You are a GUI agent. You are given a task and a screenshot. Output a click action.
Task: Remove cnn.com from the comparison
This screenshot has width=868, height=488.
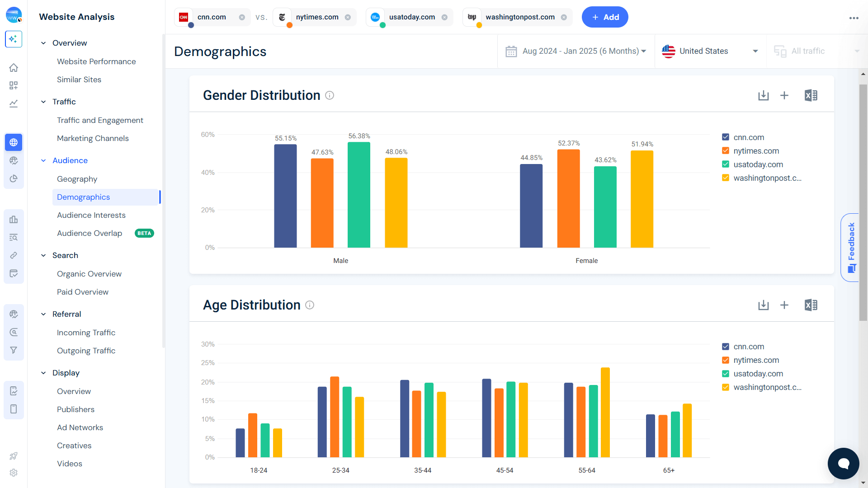[x=242, y=17]
